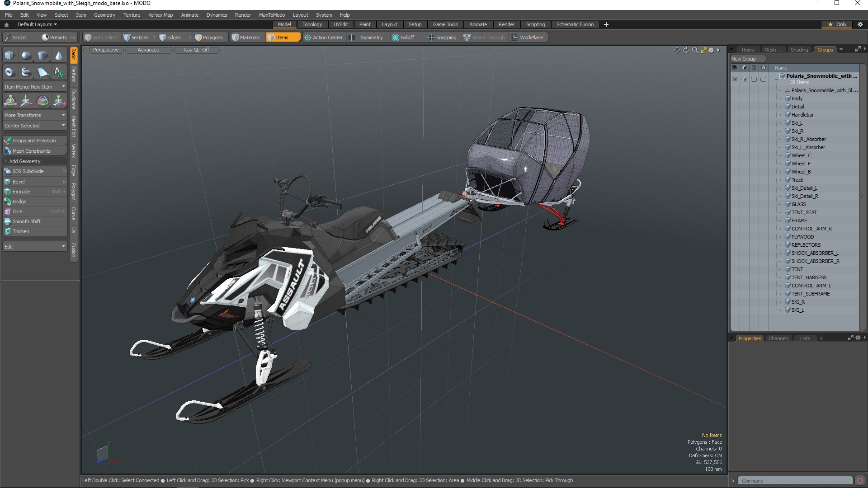Switch to the Channels tab
This screenshot has height=488, width=868.
click(x=778, y=338)
